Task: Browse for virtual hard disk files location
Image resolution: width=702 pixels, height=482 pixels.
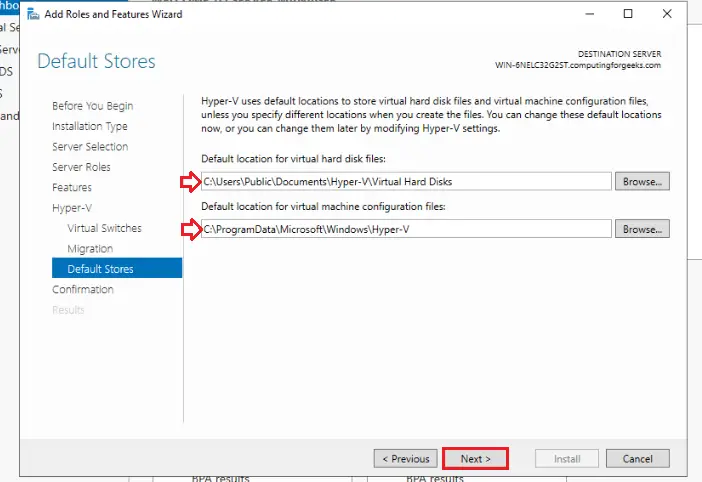Action: point(642,182)
